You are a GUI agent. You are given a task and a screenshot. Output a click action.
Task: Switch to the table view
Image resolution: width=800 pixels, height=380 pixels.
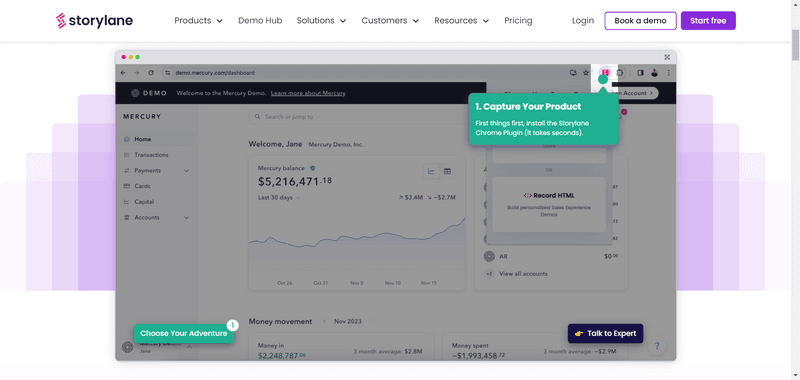pos(447,171)
